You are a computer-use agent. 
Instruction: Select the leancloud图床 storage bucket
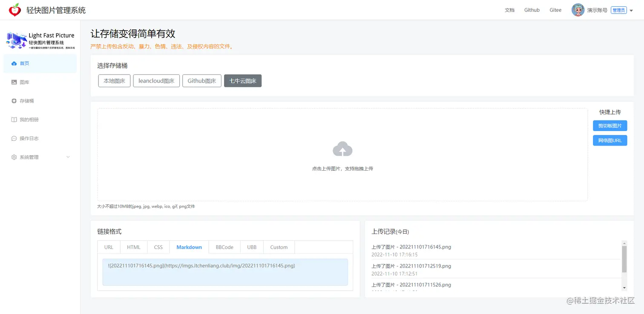coord(156,81)
